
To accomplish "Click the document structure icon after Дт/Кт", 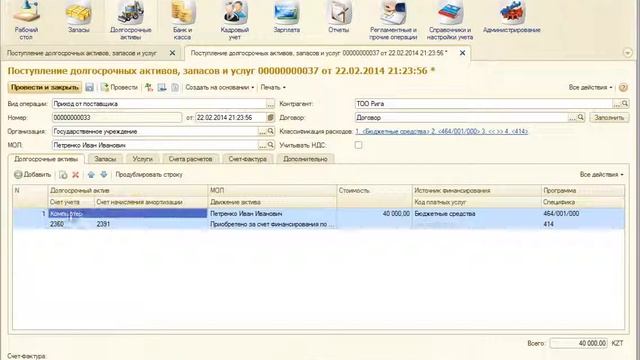I will tap(162, 87).
